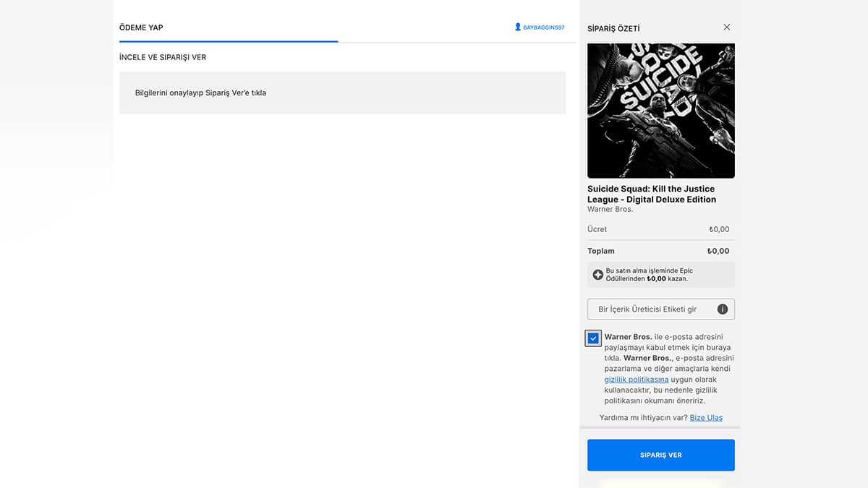Image resolution: width=868 pixels, height=488 pixels.
Task: Click the Epic Rewards plus icon
Action: [597, 275]
